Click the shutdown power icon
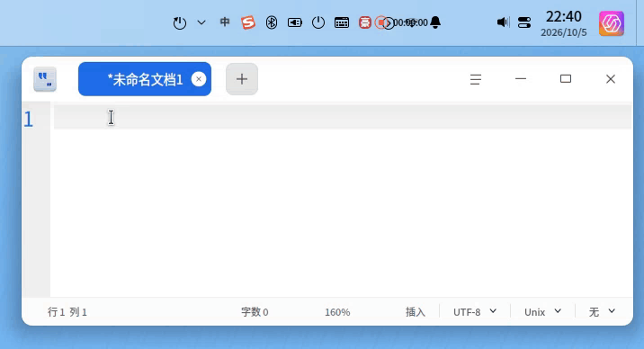The height and width of the screenshot is (349, 644). (318, 22)
